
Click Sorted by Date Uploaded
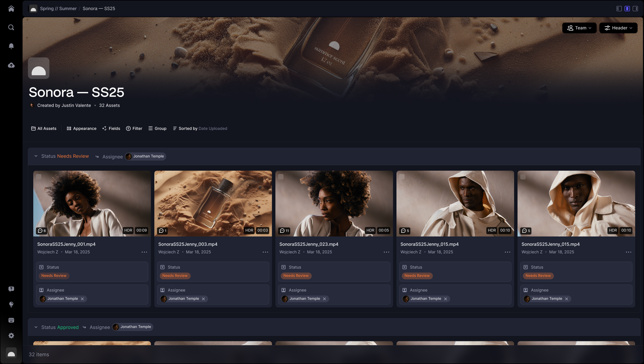(x=200, y=129)
